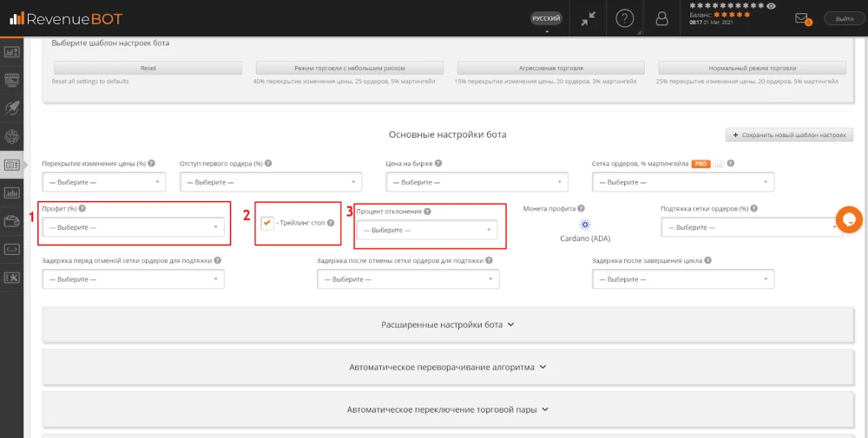The height and width of the screenshot is (438, 868).
Task: Open the Процент отклонения dropdown
Action: [427, 230]
